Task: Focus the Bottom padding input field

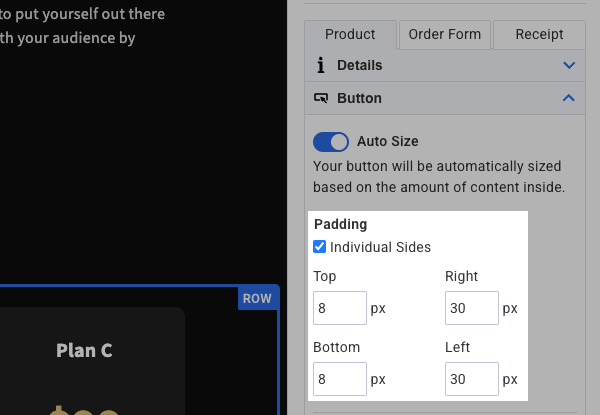Action: [339, 379]
